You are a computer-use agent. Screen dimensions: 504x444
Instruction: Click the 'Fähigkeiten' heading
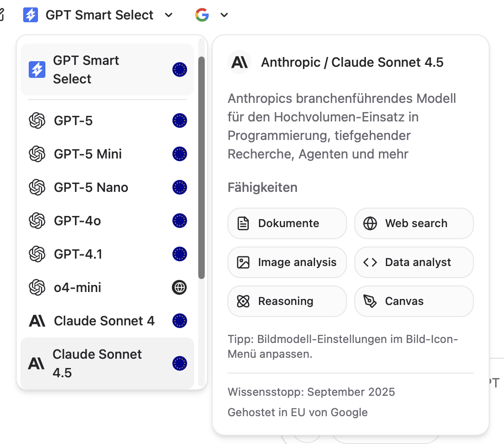click(x=262, y=187)
